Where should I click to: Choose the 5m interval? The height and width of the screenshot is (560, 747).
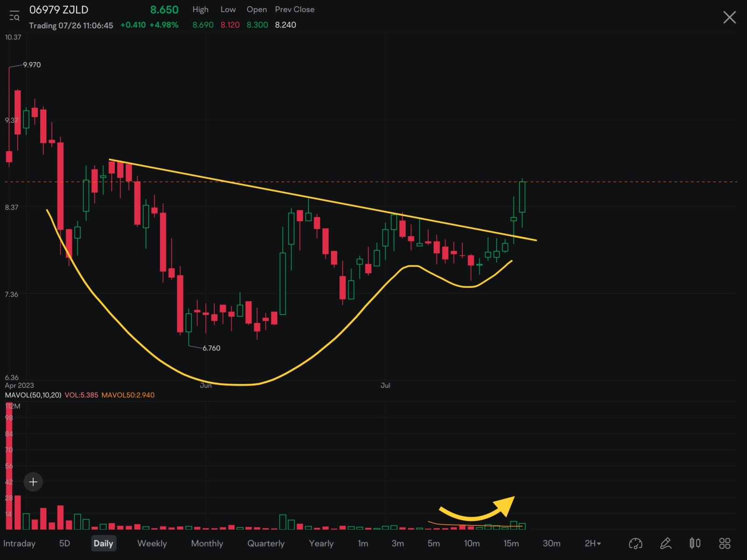point(434,543)
